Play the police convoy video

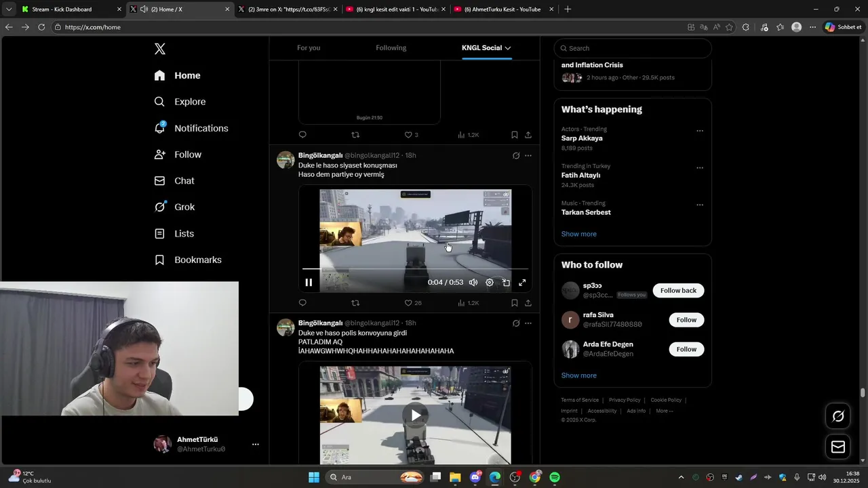(415, 415)
